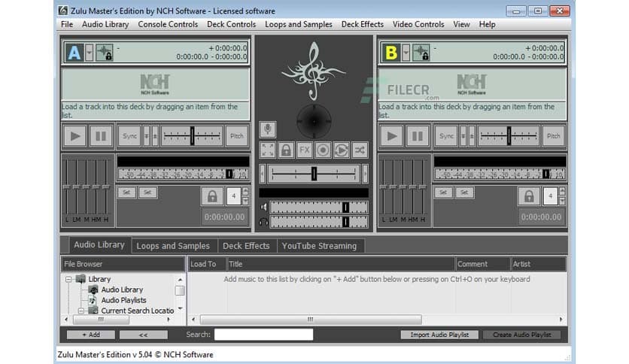Click Deck B pitch up arrow button
Screen dimensions: 629x364
point(473,136)
